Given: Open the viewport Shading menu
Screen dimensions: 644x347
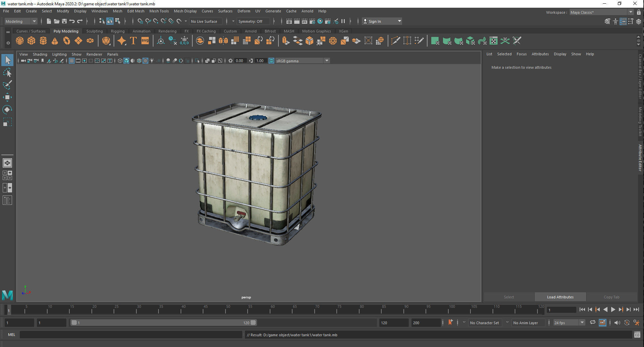Looking at the screenshot, I should point(40,54).
